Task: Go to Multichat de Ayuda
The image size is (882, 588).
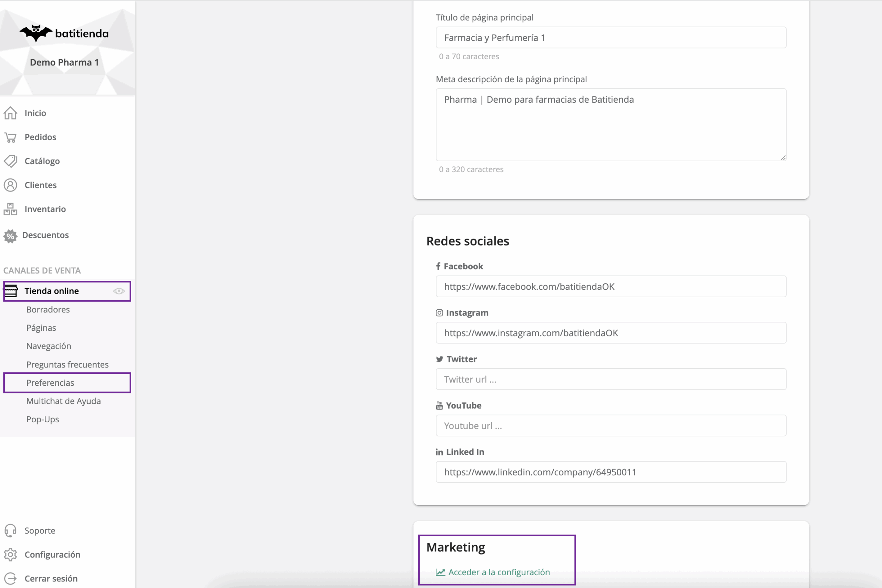Action: tap(63, 401)
